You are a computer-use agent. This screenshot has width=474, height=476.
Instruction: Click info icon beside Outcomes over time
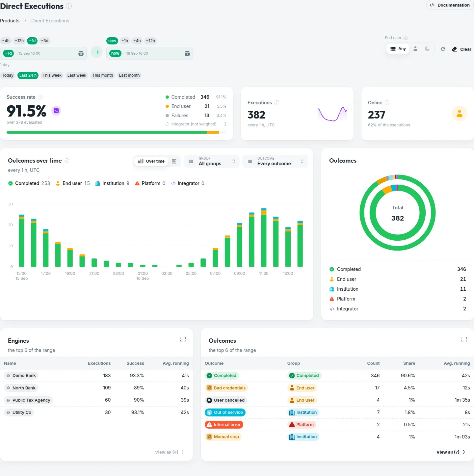click(67, 161)
